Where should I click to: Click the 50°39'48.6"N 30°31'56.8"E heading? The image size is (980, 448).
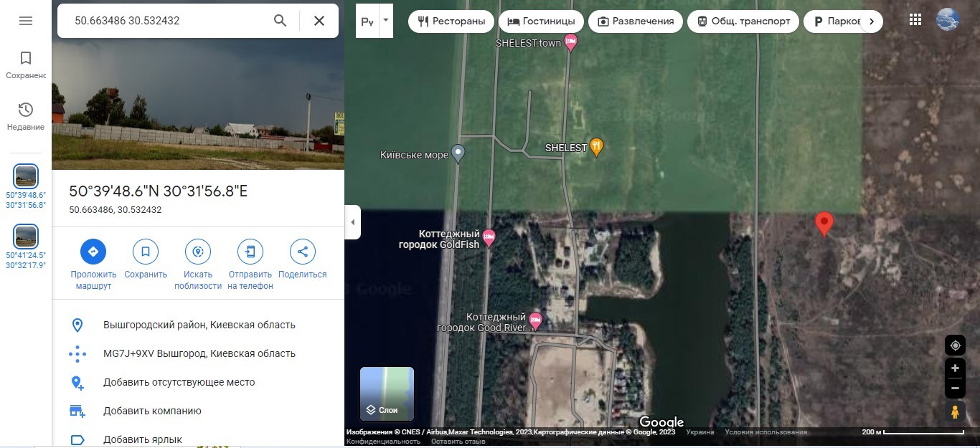(159, 191)
